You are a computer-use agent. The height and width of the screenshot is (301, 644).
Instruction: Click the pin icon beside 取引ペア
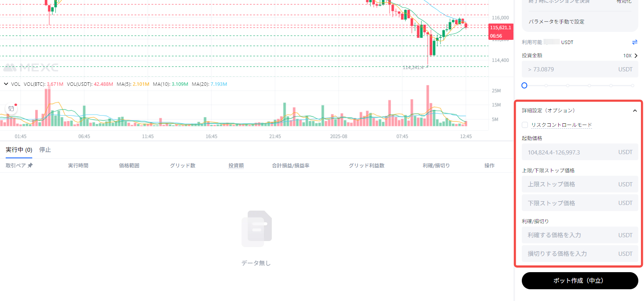pyautogui.click(x=30, y=165)
